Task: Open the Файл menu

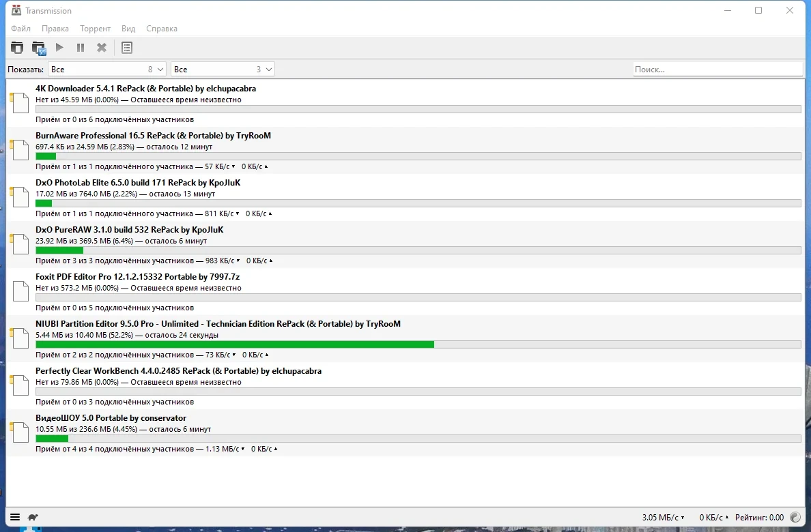Action: pos(20,29)
